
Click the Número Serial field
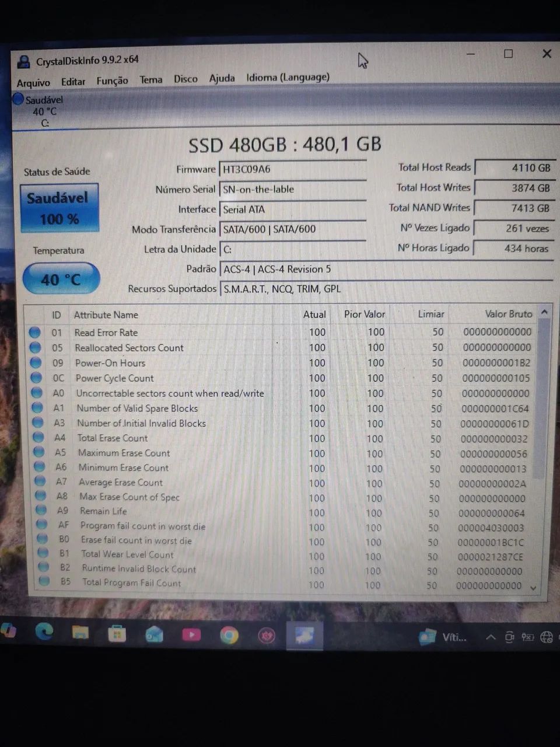coord(292,189)
